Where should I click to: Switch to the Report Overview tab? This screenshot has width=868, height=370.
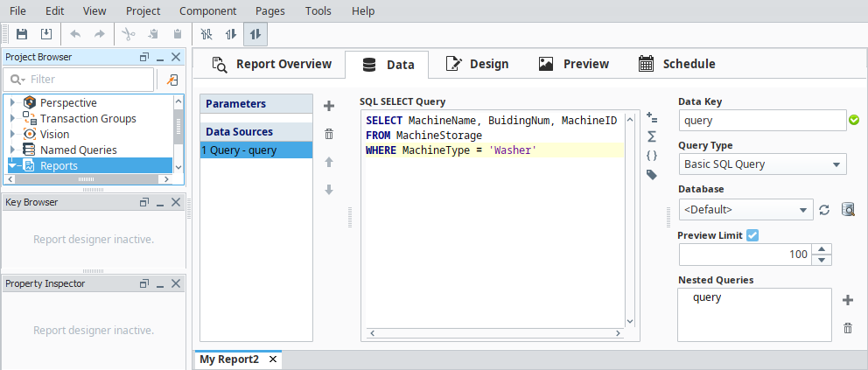point(272,64)
